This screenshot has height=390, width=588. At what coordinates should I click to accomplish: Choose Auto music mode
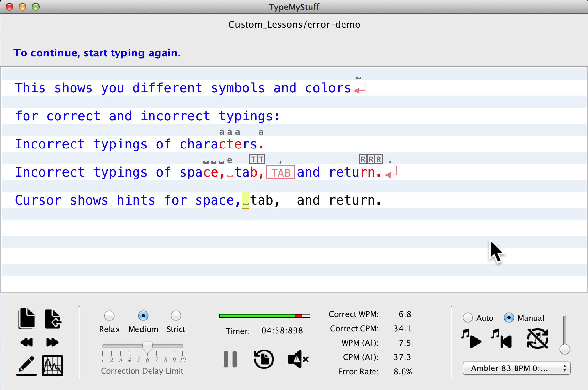(x=468, y=318)
